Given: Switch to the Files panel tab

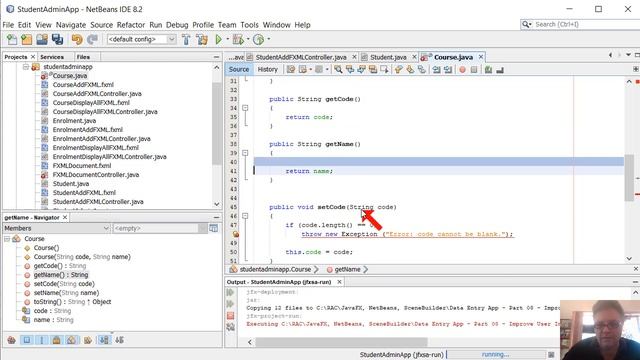Looking at the screenshot, I should click(x=83, y=57).
